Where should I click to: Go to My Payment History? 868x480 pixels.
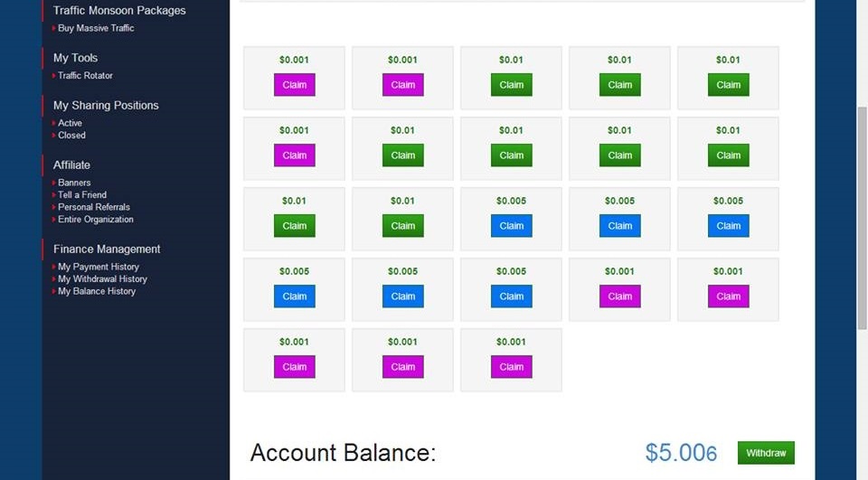click(99, 267)
